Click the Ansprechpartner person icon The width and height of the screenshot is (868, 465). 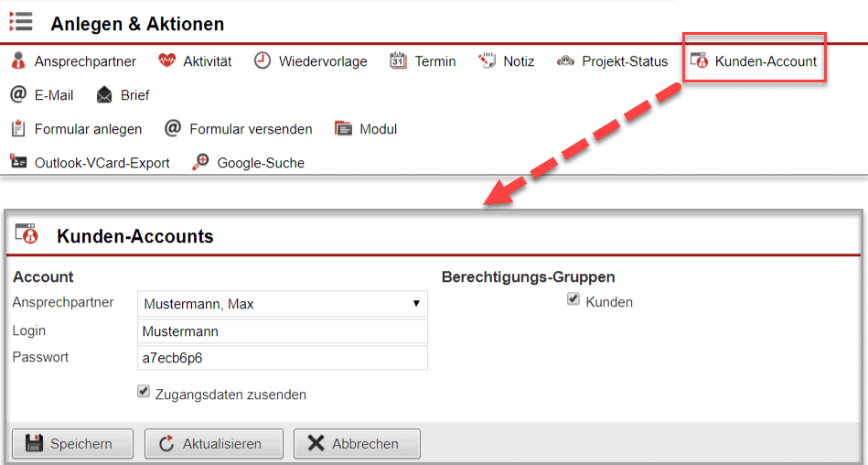pos(18,61)
